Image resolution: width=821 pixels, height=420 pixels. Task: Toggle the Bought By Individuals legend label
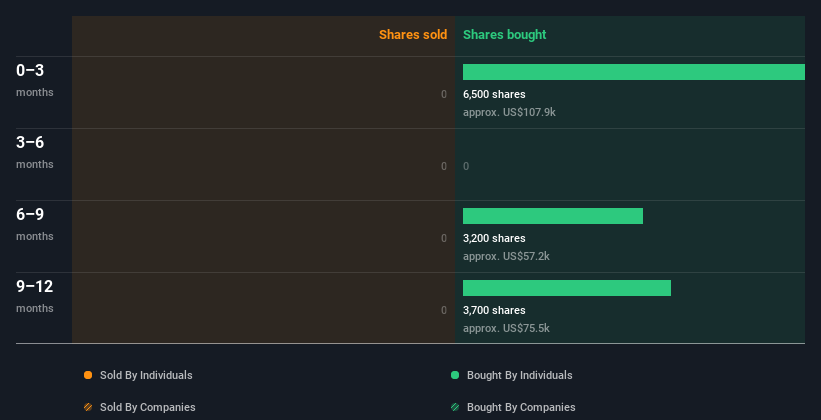(x=519, y=375)
